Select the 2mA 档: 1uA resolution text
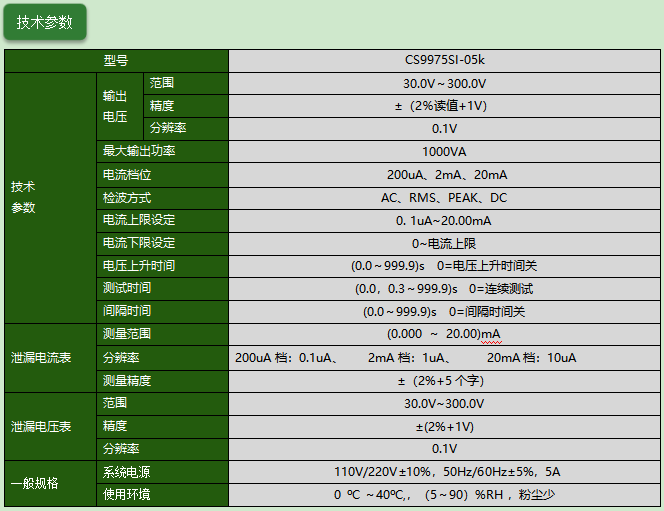The image size is (664, 511). click(x=409, y=358)
